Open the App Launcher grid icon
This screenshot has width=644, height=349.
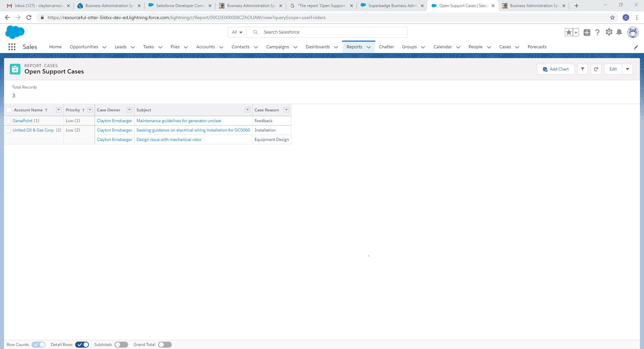(x=12, y=47)
